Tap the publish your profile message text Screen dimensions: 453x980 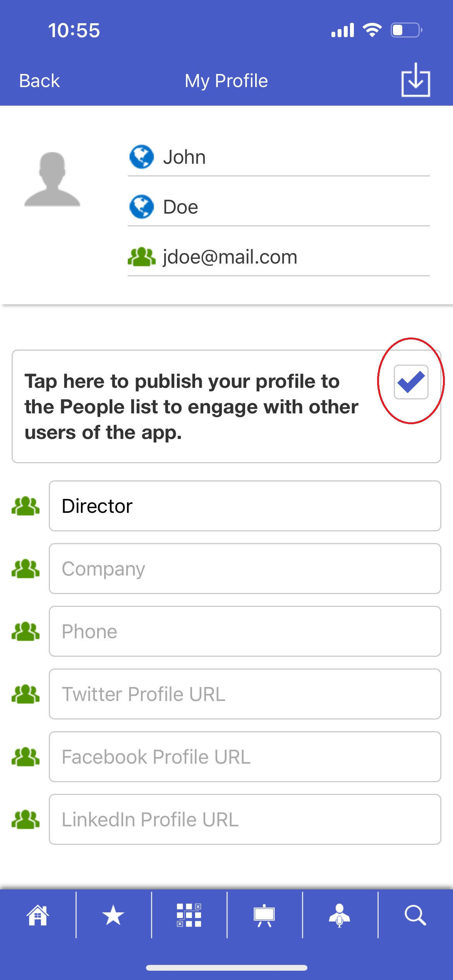[x=191, y=406]
